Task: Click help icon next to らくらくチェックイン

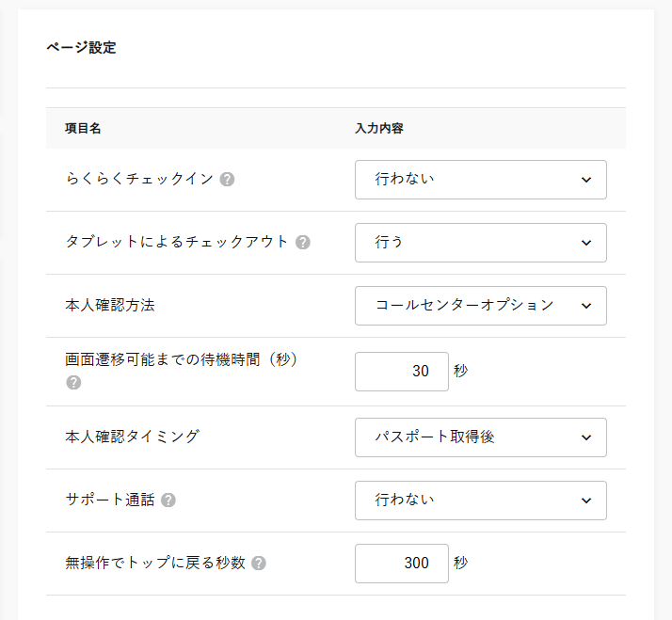Action: coord(227,180)
